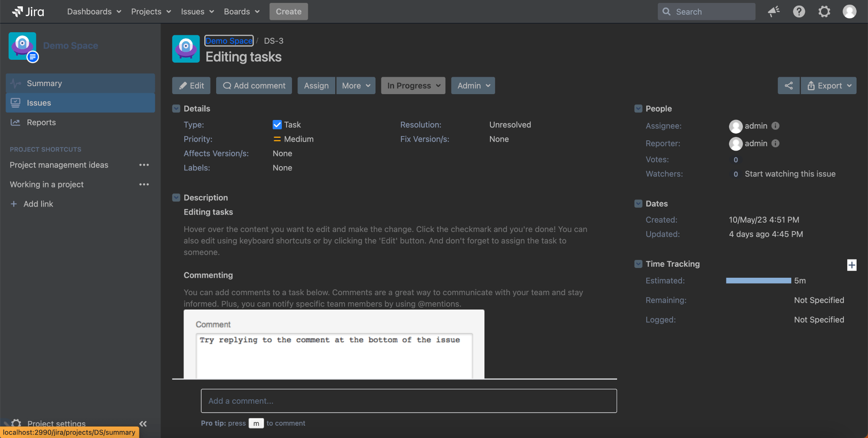
Task: Collapse the Description section toggle
Action: [176, 198]
